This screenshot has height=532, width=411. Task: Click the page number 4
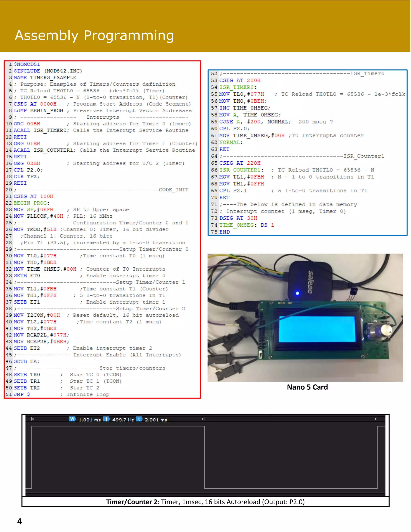19,521
